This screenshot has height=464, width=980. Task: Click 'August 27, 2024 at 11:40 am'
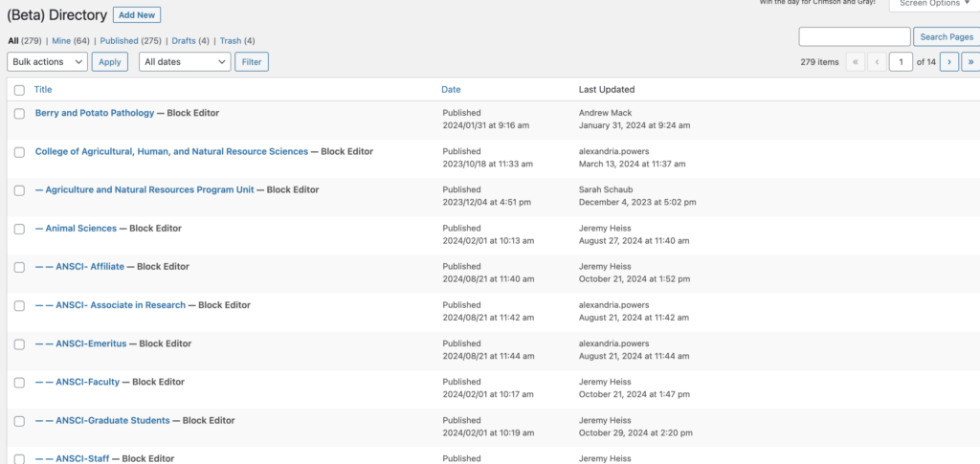coord(634,241)
